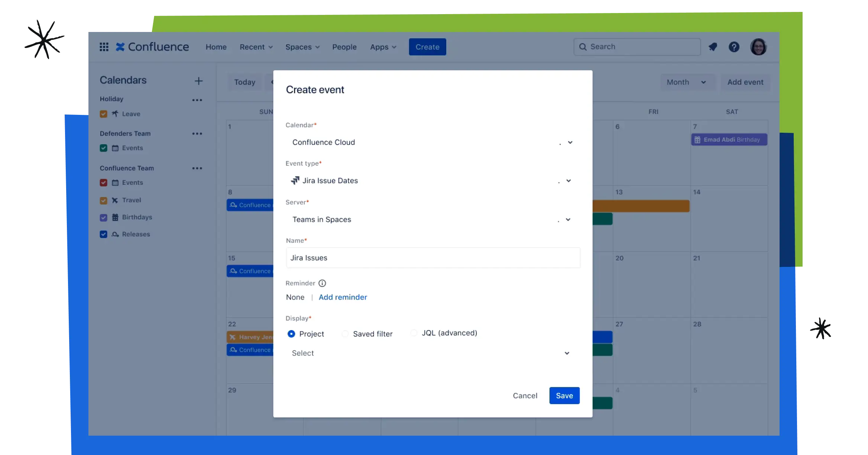The image size is (868, 455).
Task: Click the Confluence logo
Action: point(152,47)
